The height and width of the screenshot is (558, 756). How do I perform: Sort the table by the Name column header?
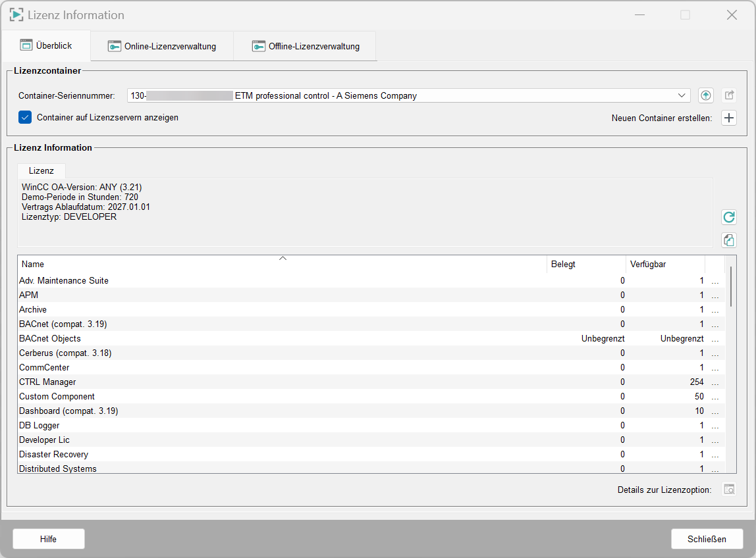coord(282,264)
